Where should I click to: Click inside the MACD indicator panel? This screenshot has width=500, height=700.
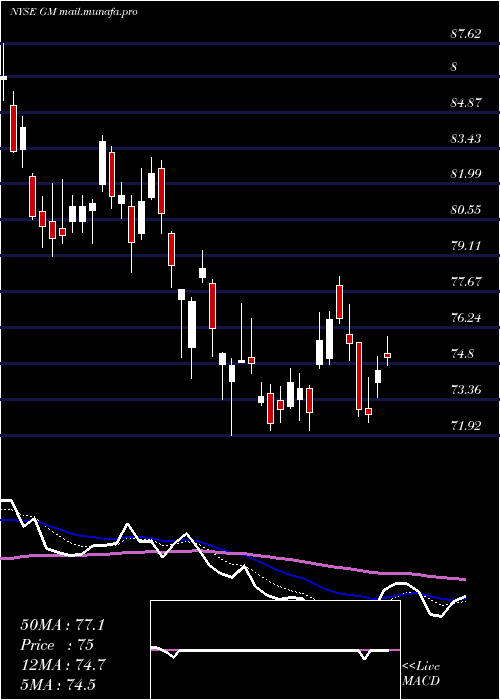[x=275, y=650]
